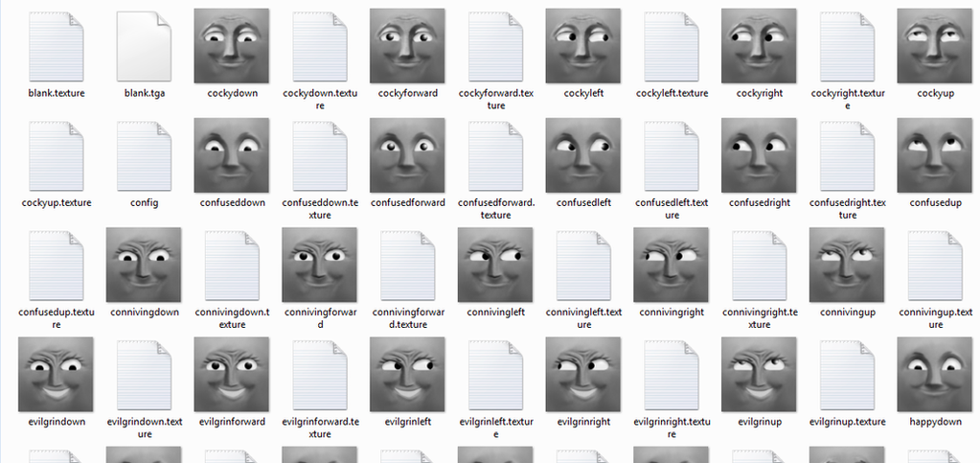Screen dimensions: 980x463
Task: Click the connivingdown face thumbnail
Action: click(144, 265)
